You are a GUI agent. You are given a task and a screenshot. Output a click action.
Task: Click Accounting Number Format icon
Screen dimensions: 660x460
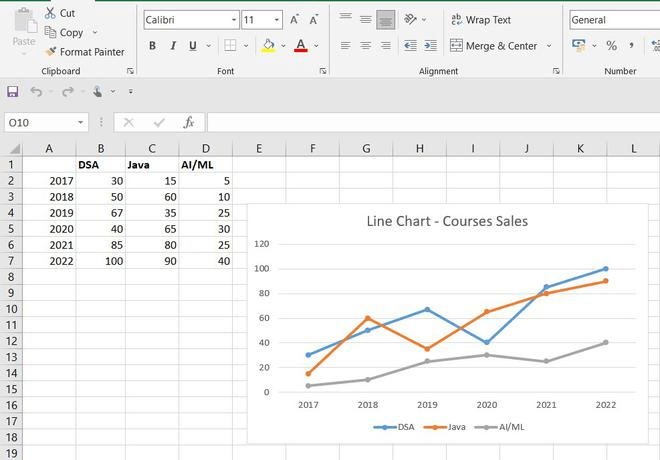[x=579, y=45]
